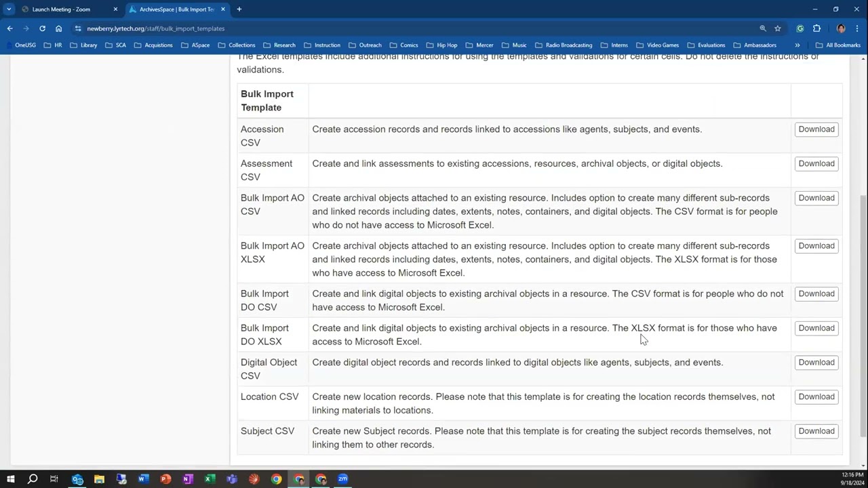
Task: Download the Bulk Import AO CSV template
Action: pos(816,198)
